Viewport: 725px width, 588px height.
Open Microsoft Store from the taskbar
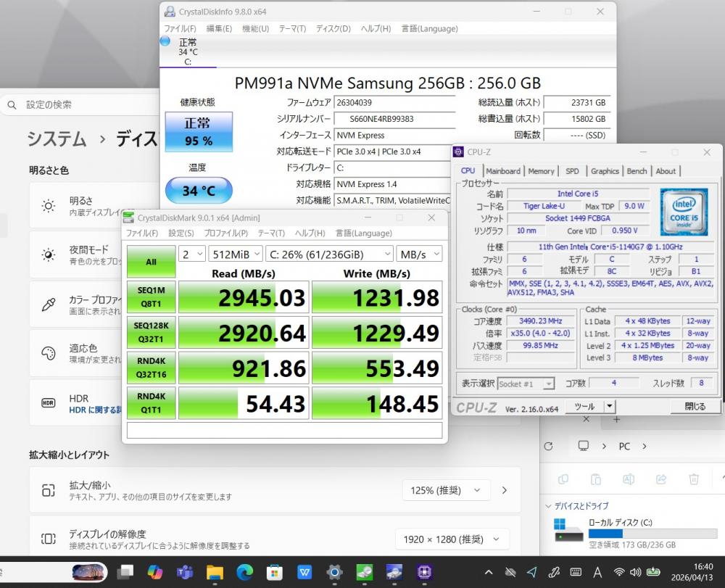point(274,572)
